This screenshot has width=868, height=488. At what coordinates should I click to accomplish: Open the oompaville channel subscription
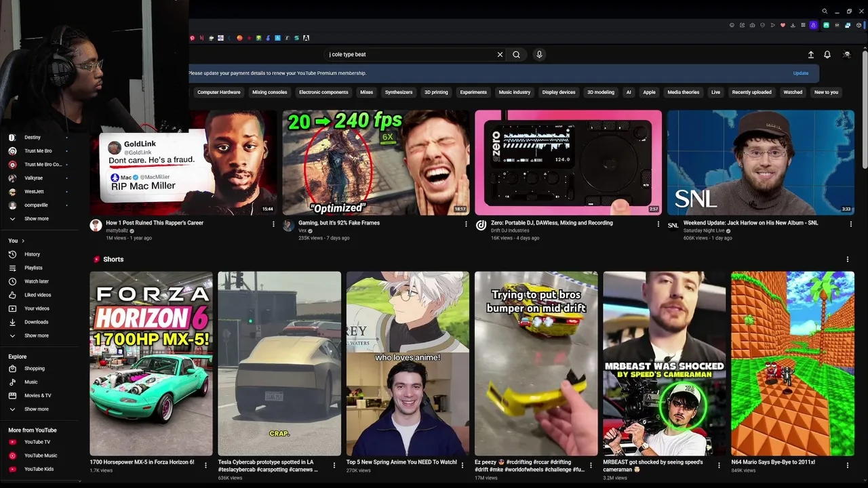[36, 205]
